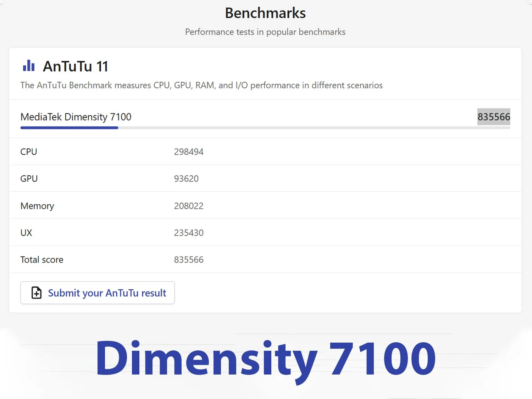Click the MediaTek Dimensity 7100 label
The width and height of the screenshot is (532, 399).
pyautogui.click(x=76, y=117)
